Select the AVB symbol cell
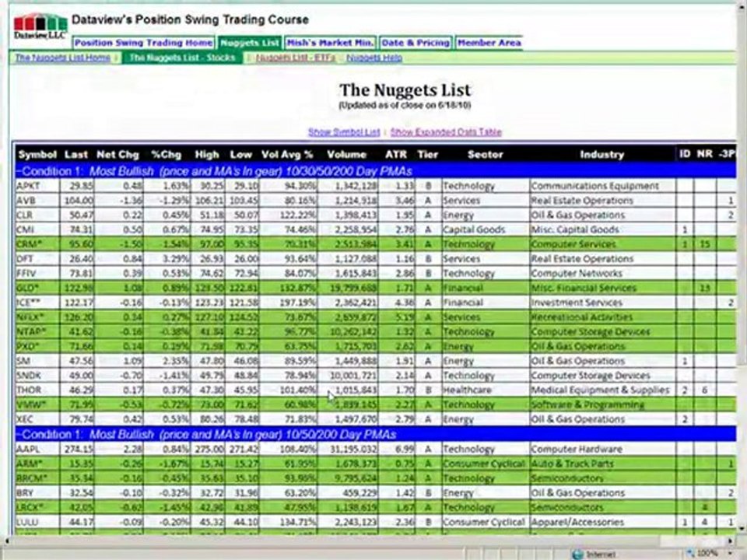Viewport: 747px width, 560px height. pyautogui.click(x=37, y=201)
